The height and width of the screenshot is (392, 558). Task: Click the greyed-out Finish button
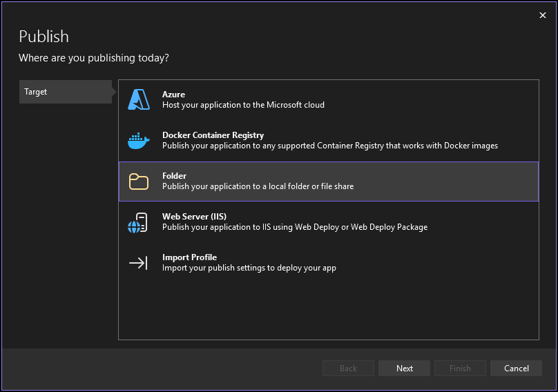coord(460,369)
